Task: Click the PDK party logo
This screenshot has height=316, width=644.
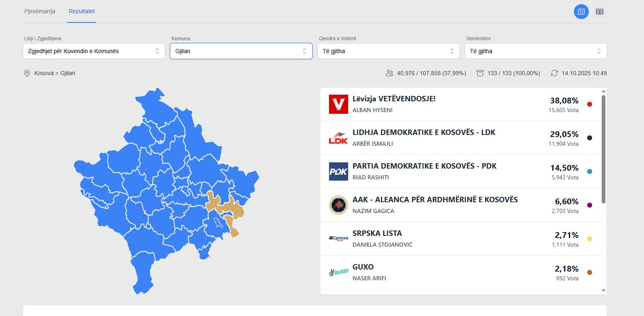Action: 338,171
